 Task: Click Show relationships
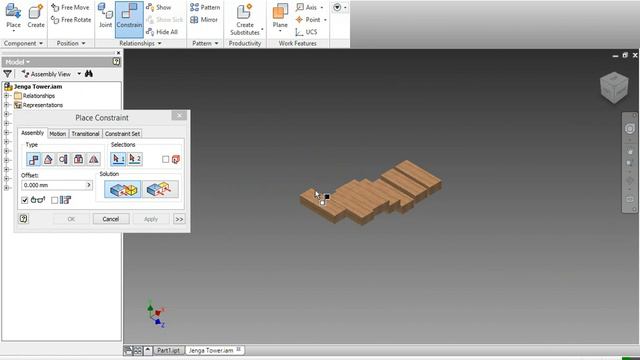click(159, 7)
